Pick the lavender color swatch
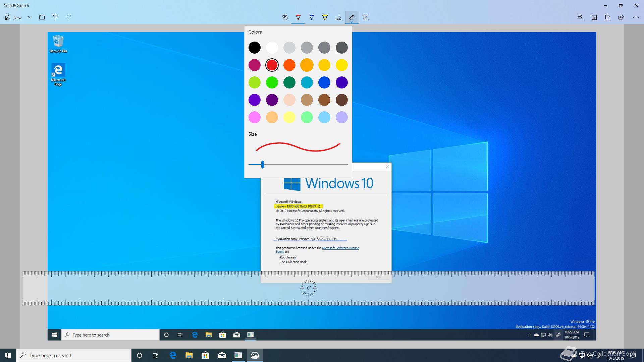Image resolution: width=644 pixels, height=362 pixels. coord(342,117)
